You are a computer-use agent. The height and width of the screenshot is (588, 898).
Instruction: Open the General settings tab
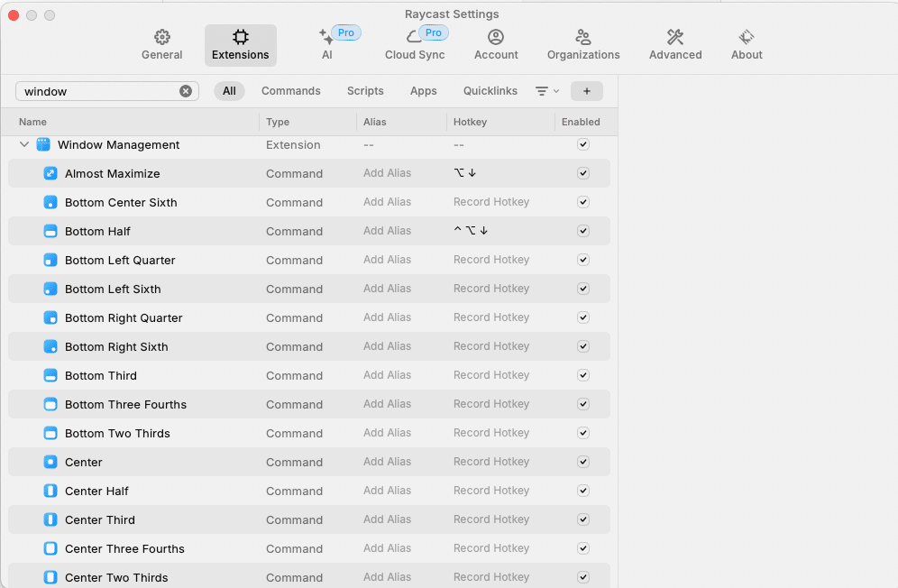point(161,45)
